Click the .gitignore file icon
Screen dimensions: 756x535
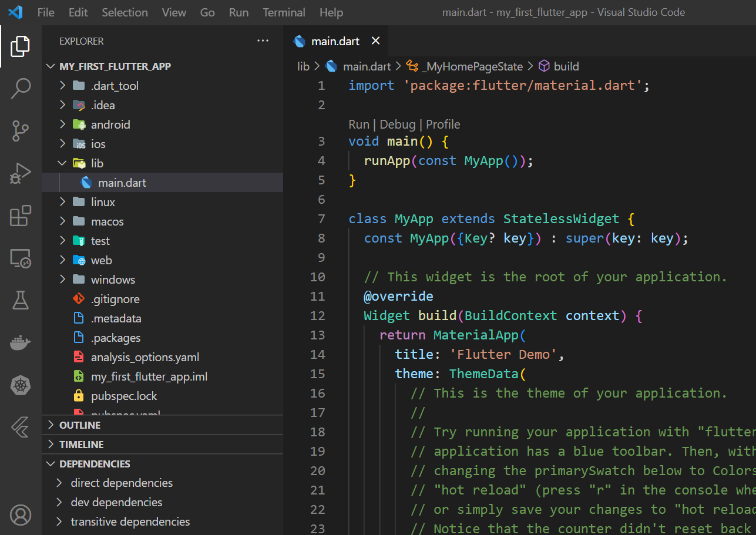pos(78,299)
